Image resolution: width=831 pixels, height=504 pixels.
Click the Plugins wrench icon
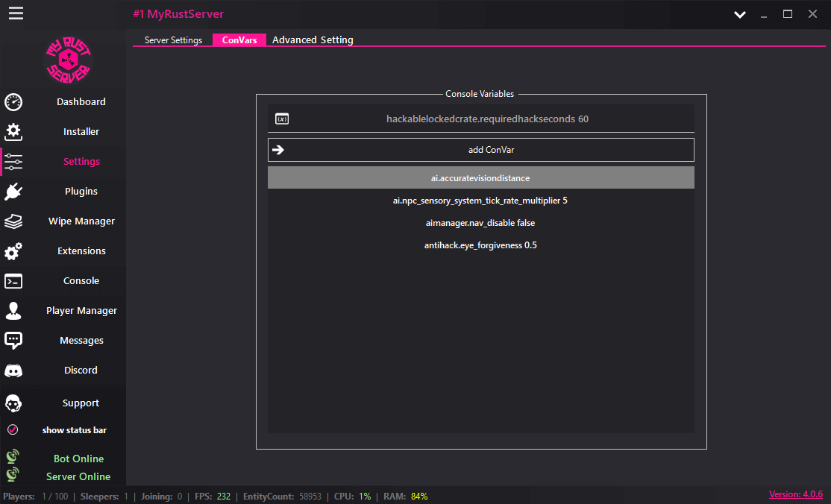(13, 192)
